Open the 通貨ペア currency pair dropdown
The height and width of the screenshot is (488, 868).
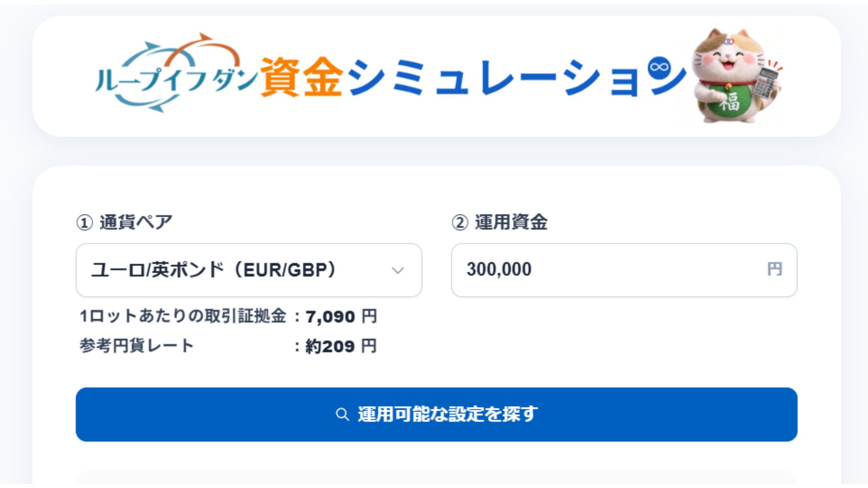pos(249,270)
